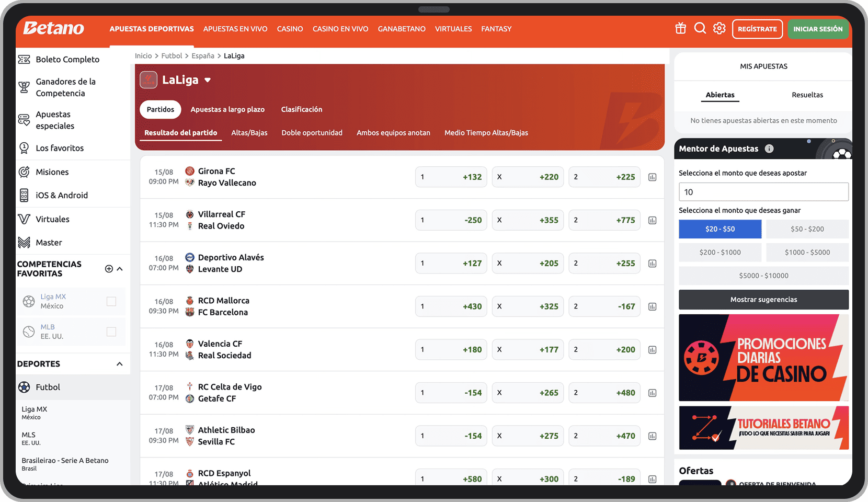Click Mostrar sugerencias button
The image size is (868, 502).
pyautogui.click(x=763, y=300)
